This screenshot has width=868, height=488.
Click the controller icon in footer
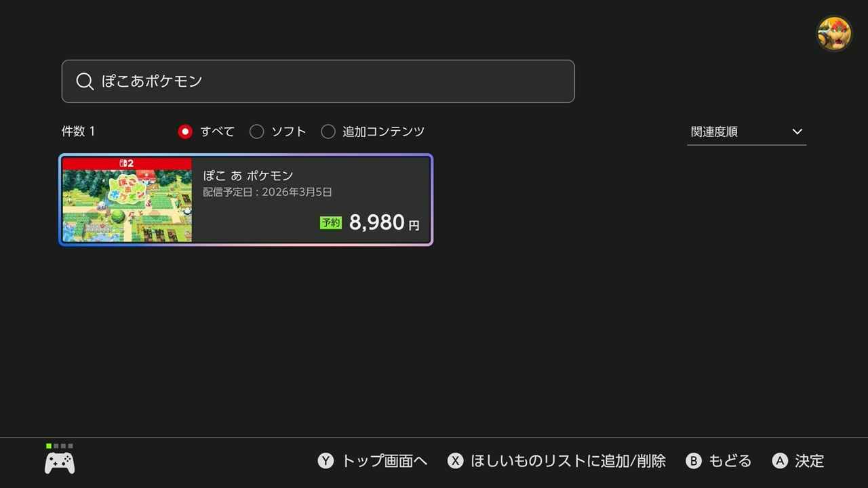(x=60, y=462)
